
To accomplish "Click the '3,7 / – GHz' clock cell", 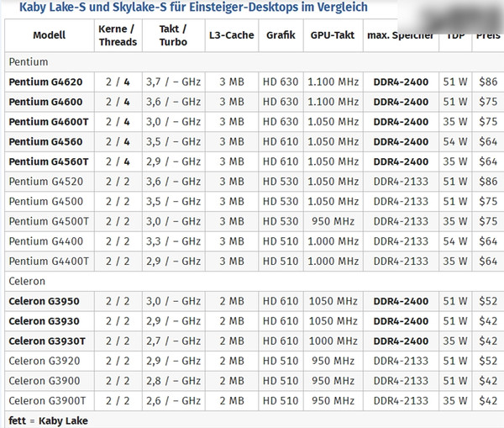I will tap(173, 82).
